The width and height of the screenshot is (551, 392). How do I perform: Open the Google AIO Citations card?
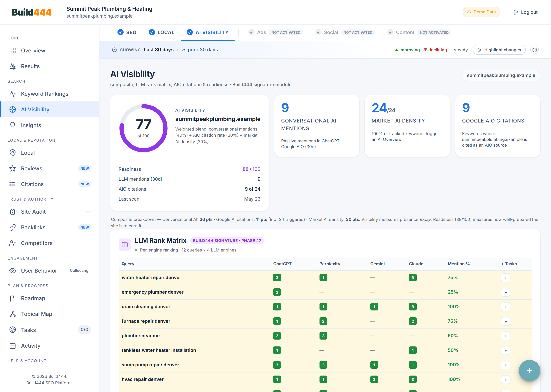click(497, 126)
